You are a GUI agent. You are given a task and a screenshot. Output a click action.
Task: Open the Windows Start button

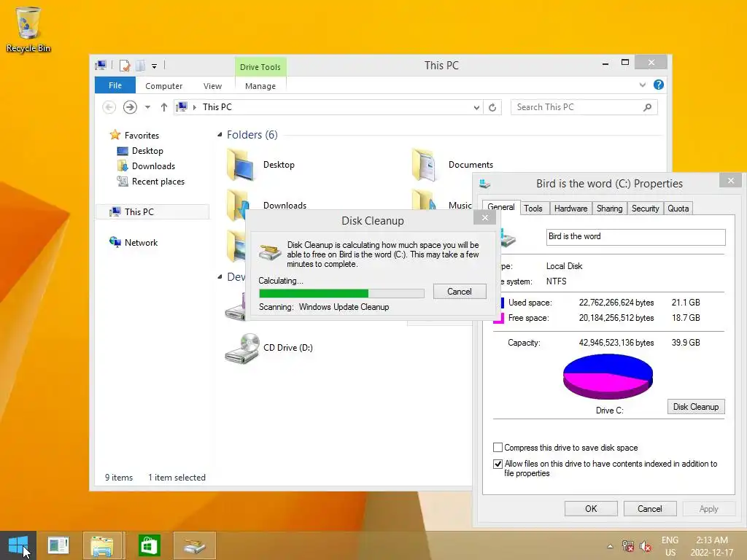pos(18,545)
